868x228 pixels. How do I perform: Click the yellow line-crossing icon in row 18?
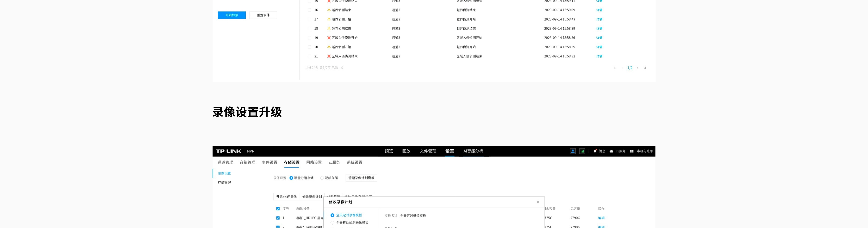[x=329, y=29]
